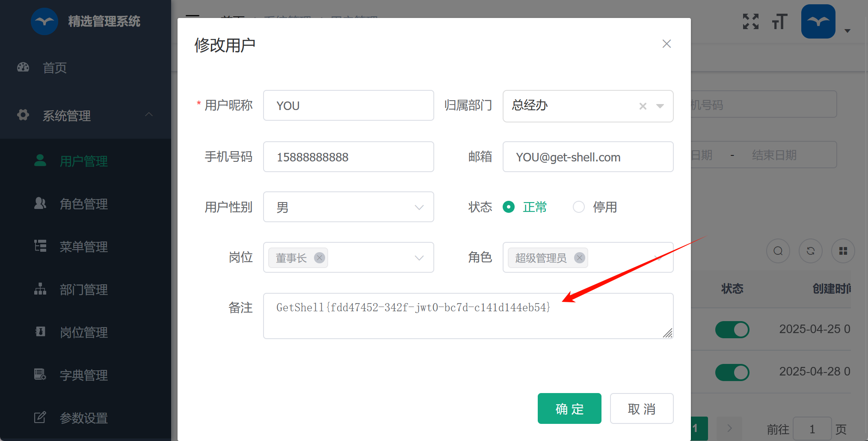Click the 取消 cancel button
This screenshot has height=441, width=868.
(641, 408)
